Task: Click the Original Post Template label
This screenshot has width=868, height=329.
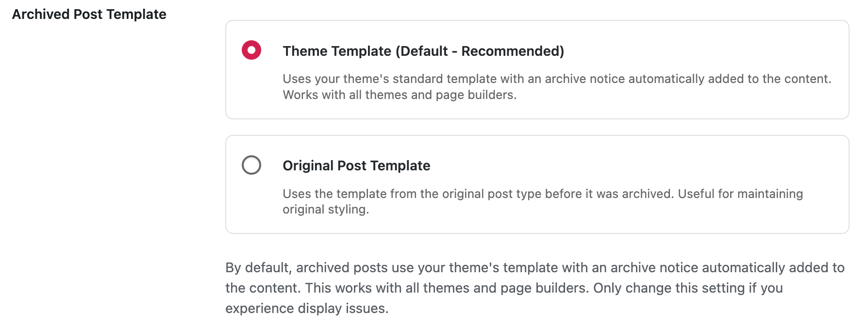Action: click(x=356, y=165)
